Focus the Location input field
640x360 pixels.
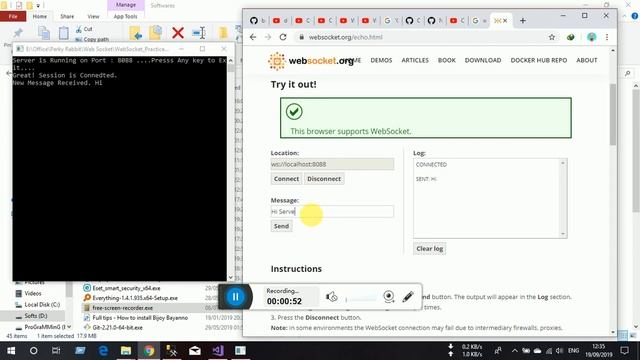click(332, 164)
